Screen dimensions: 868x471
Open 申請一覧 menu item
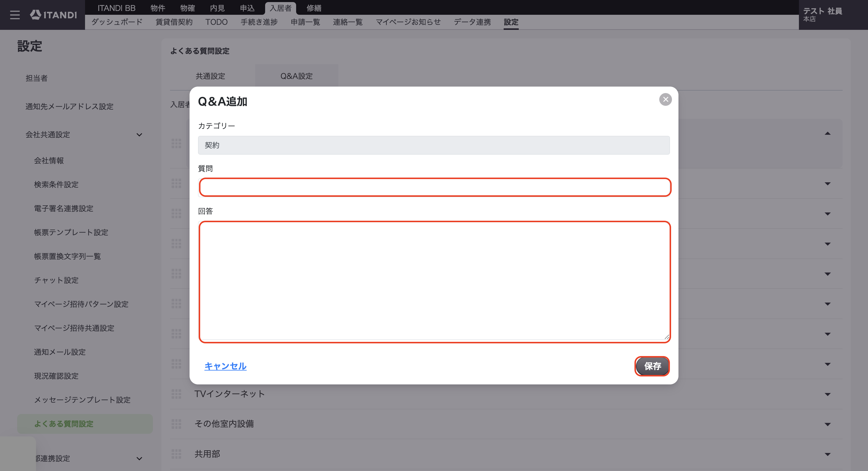click(x=305, y=22)
